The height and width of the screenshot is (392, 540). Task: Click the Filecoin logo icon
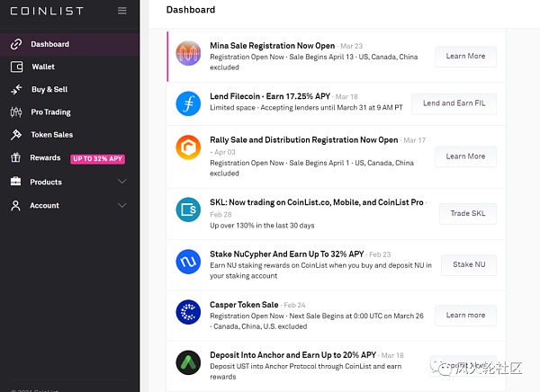[x=188, y=103]
